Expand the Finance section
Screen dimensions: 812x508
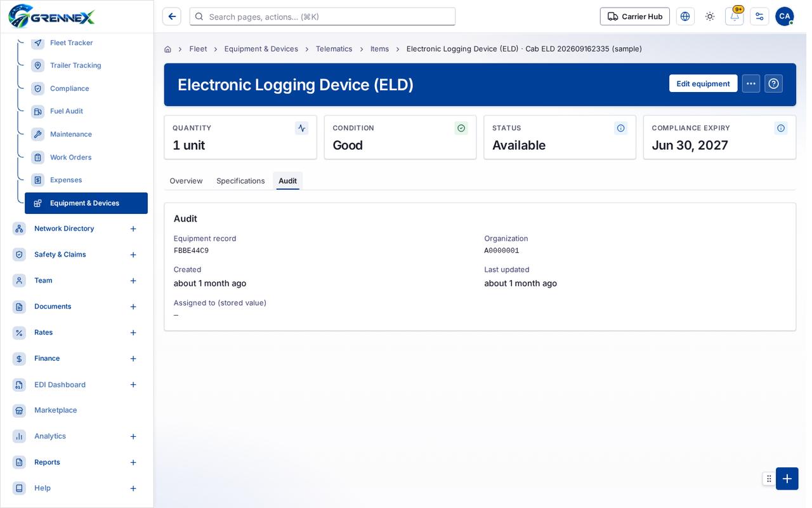pos(133,359)
